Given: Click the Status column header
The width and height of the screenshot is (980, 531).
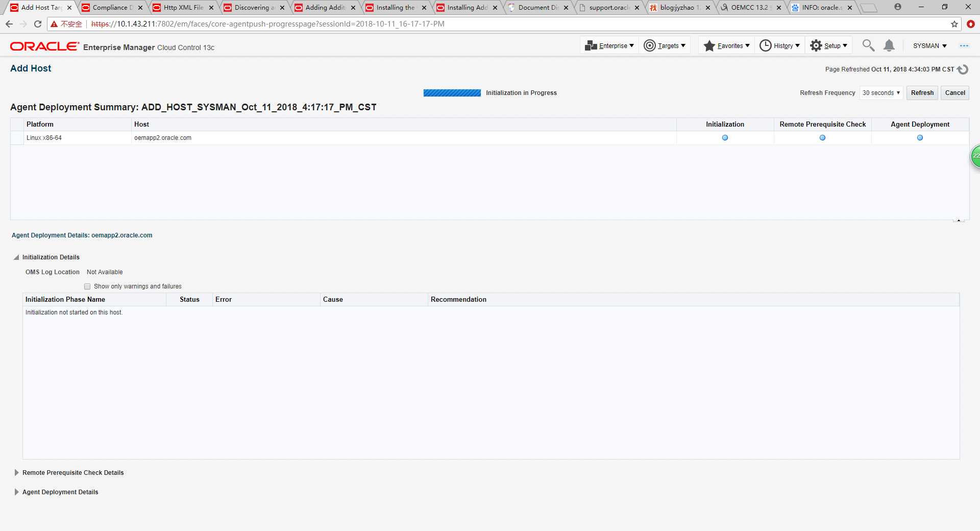Looking at the screenshot, I should [x=189, y=300].
